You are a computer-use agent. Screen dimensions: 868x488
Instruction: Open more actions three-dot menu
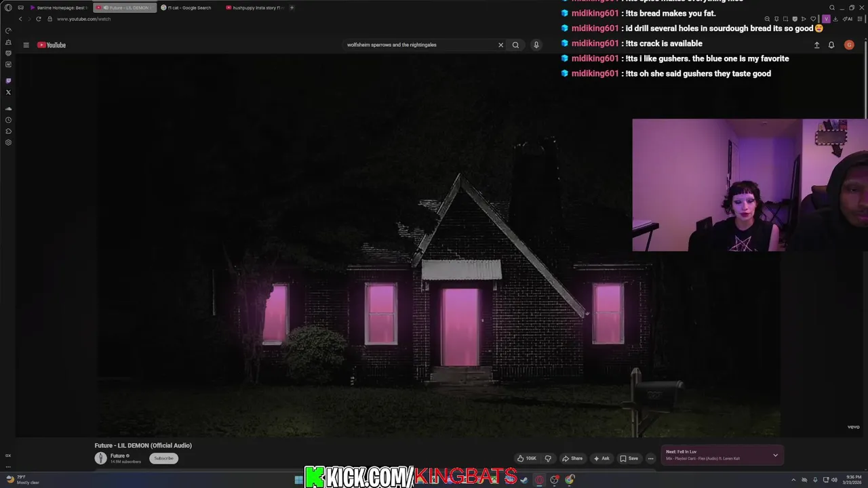650,458
